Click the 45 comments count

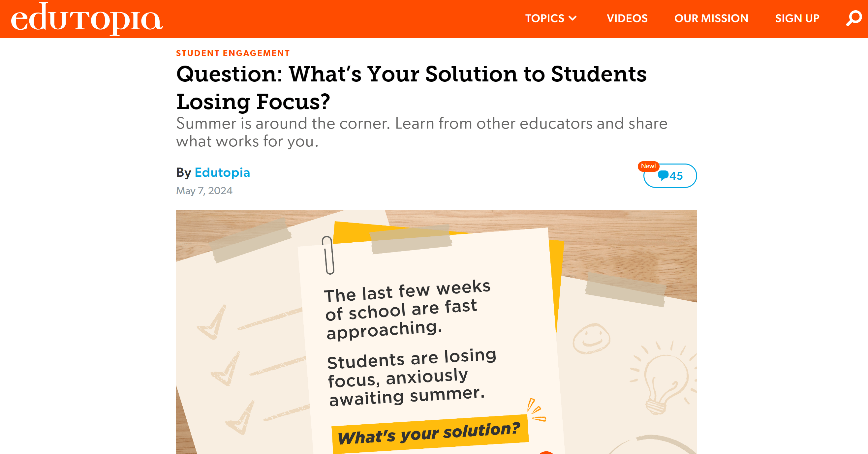[x=676, y=176]
